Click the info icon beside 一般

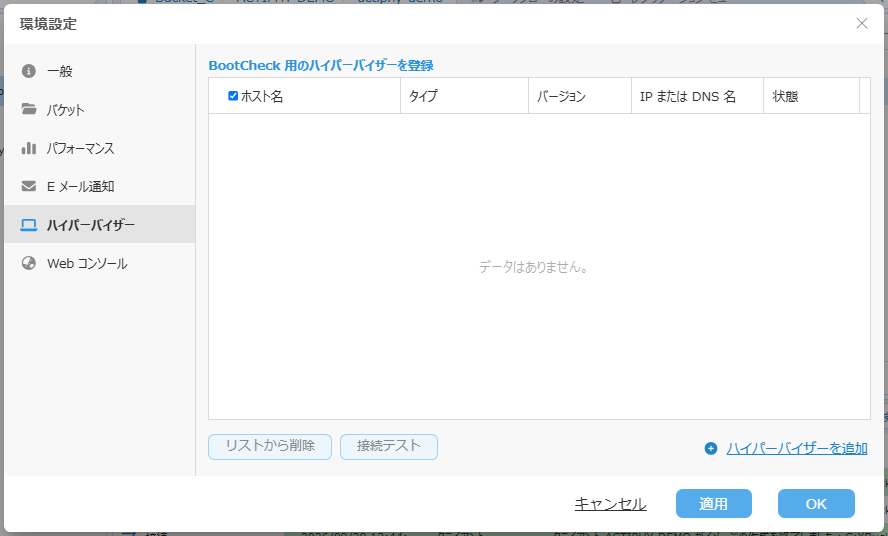[x=28, y=71]
